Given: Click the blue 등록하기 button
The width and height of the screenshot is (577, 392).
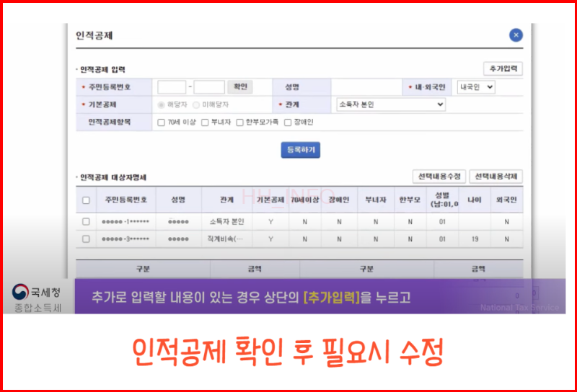Looking at the screenshot, I should pyautogui.click(x=300, y=150).
